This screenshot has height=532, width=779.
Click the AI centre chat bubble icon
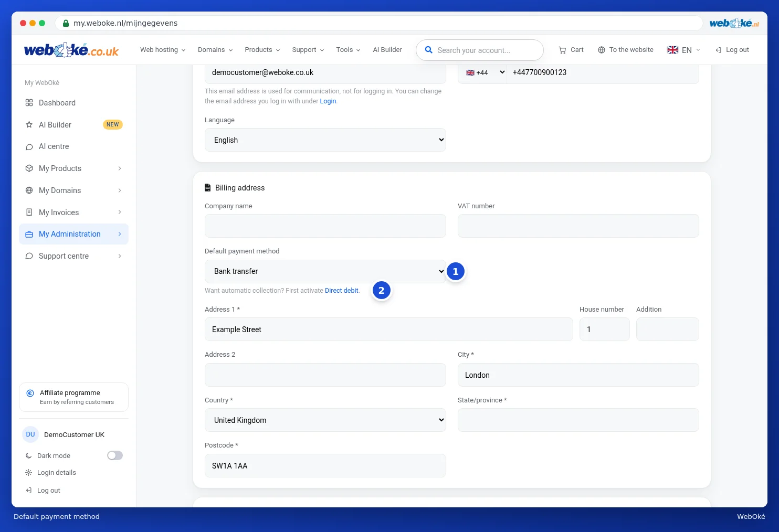tap(29, 147)
